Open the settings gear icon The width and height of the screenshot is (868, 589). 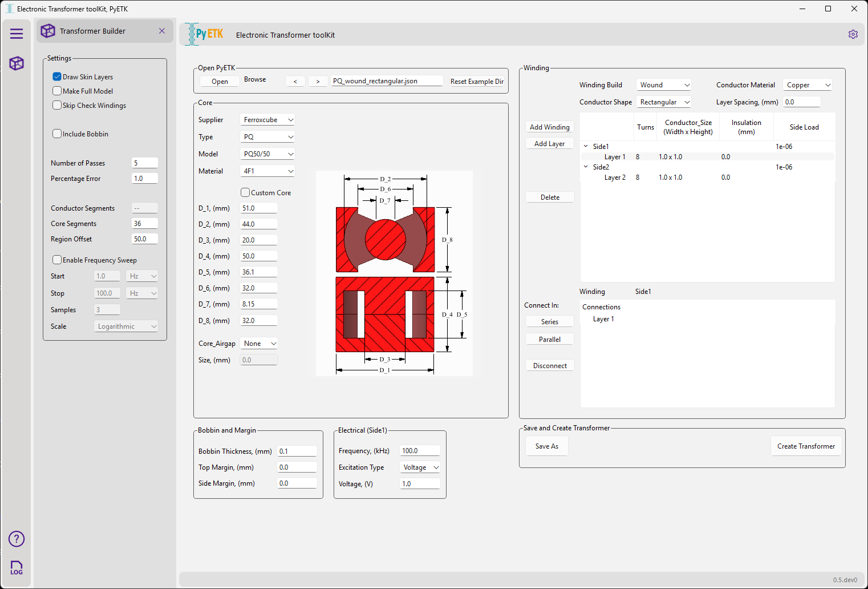point(853,34)
